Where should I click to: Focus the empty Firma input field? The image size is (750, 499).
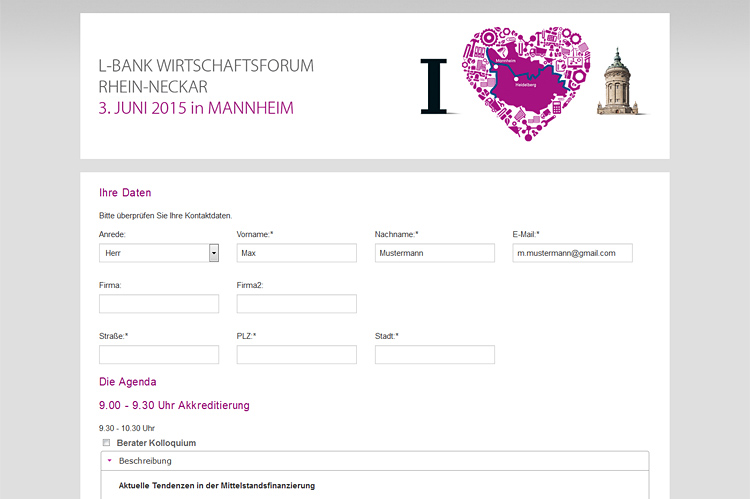[159, 304]
